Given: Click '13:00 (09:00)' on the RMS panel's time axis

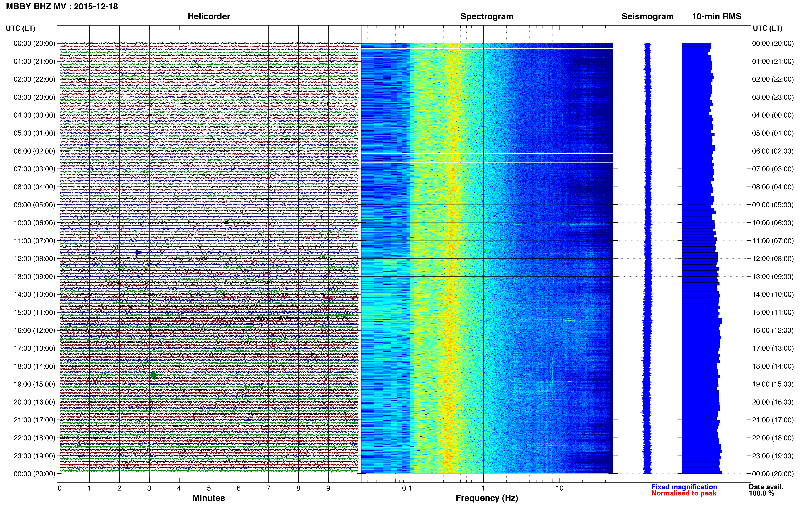Looking at the screenshot, I should [773, 277].
